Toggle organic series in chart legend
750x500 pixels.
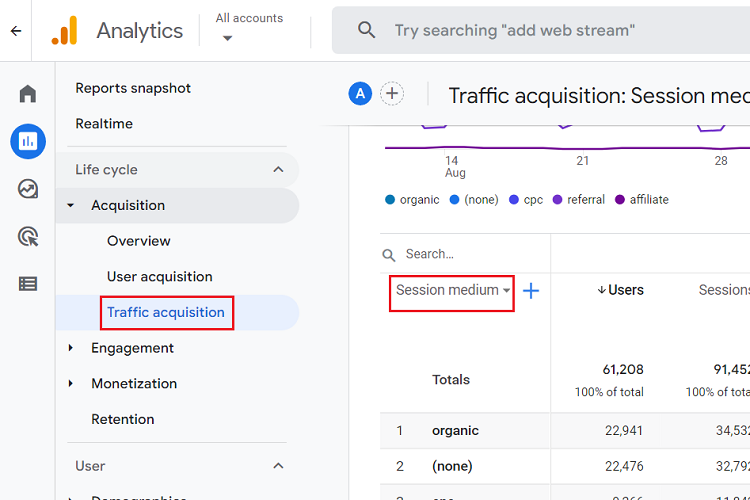(412, 200)
